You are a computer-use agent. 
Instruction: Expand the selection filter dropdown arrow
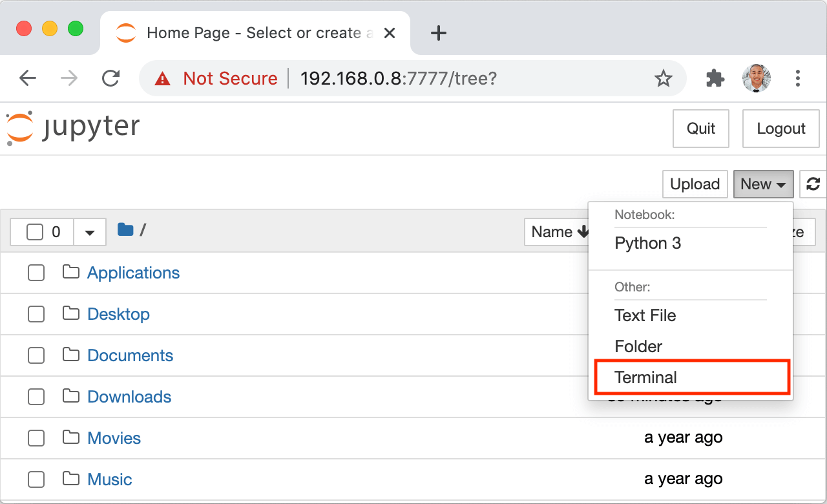point(89,232)
